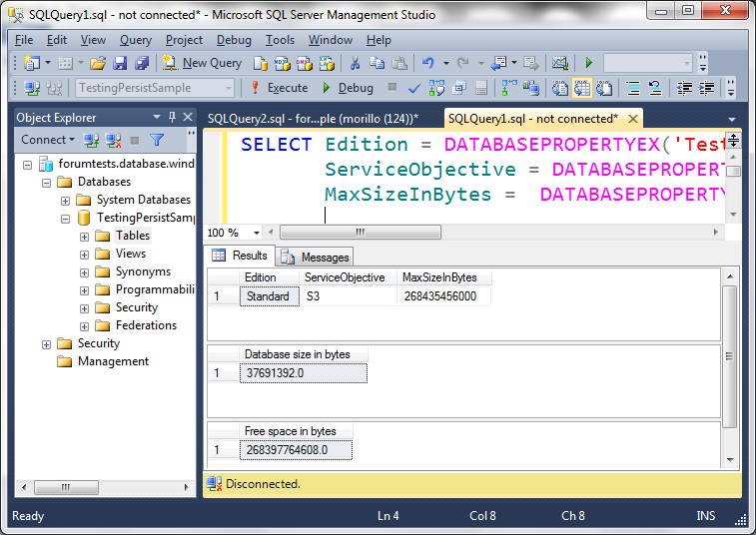
Task: Close the SQLQuery1.sql tab
Action: coord(633,119)
